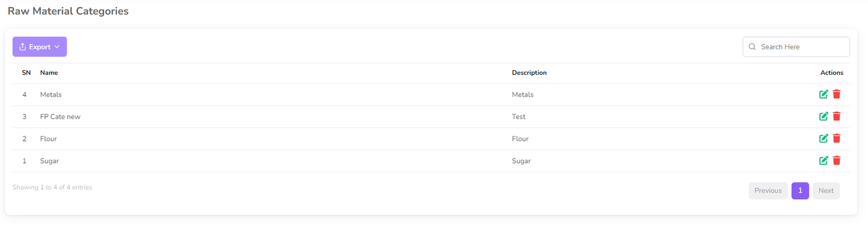Delete the Metals category row

837,94
